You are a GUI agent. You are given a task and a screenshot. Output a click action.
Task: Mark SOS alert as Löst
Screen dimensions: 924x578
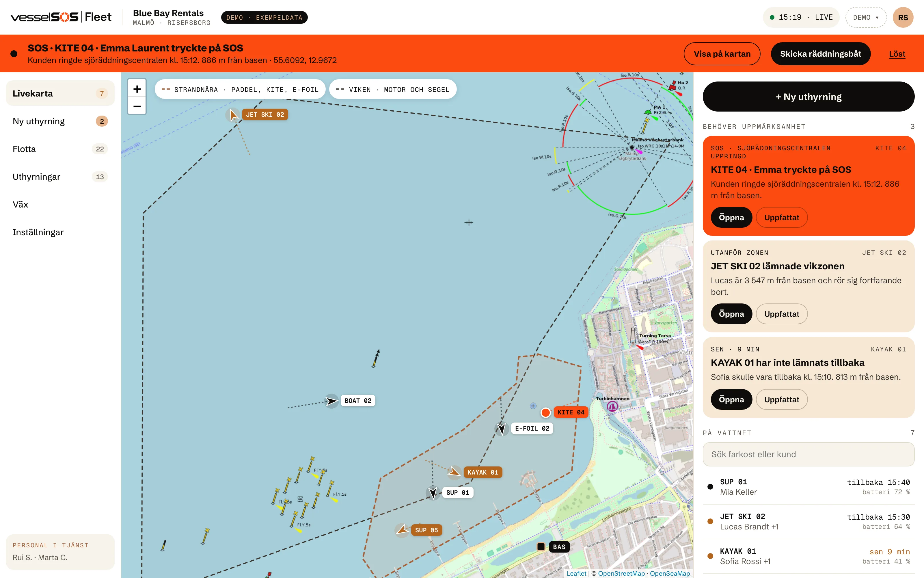pos(897,54)
